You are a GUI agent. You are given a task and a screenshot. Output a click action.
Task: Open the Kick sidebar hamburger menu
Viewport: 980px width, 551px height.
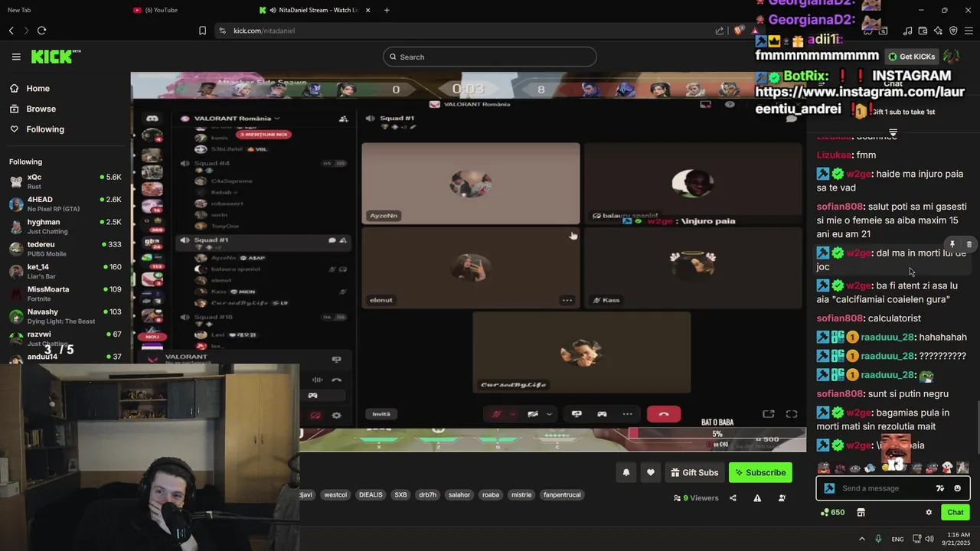[16, 57]
